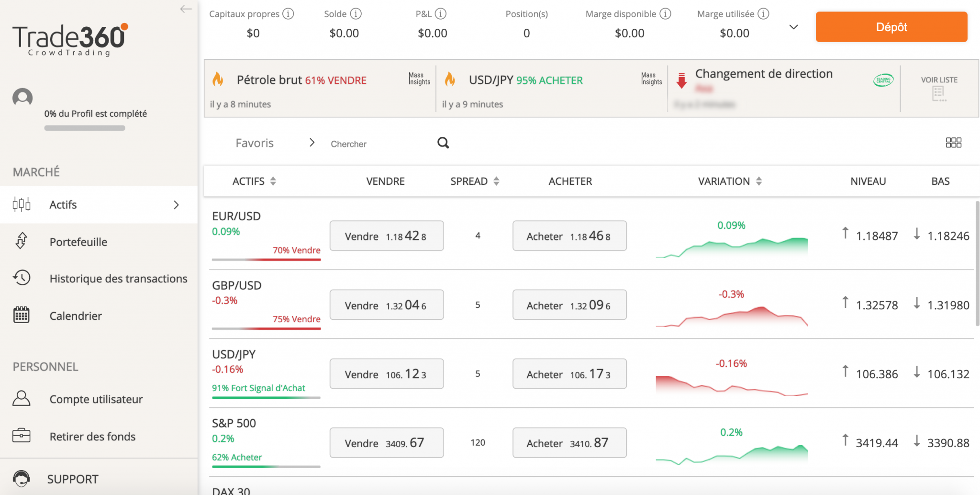
Task: Click Vendre GBP/USD at 1.32046
Action: click(x=387, y=304)
